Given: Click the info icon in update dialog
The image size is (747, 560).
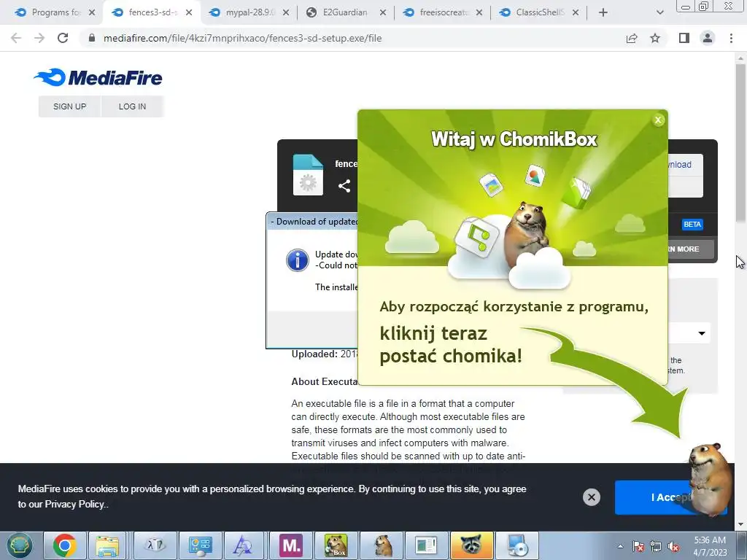Looking at the screenshot, I should pyautogui.click(x=298, y=260).
